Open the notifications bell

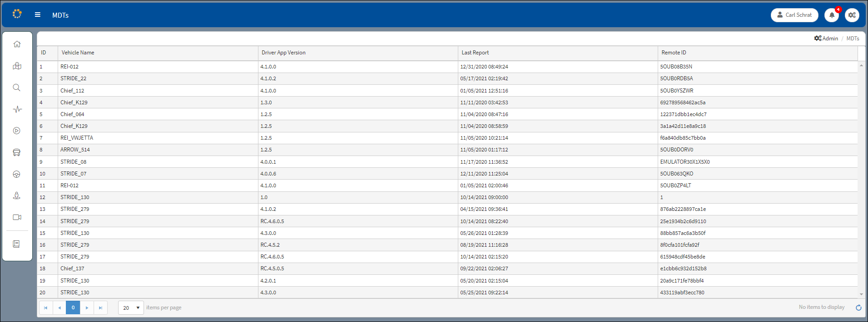pyautogui.click(x=832, y=15)
